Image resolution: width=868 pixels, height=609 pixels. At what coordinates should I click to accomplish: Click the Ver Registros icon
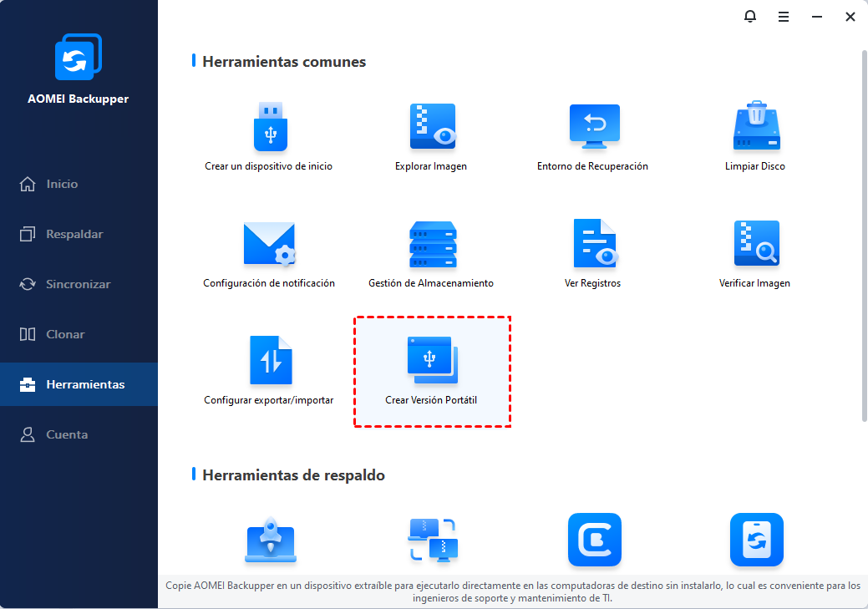click(595, 244)
